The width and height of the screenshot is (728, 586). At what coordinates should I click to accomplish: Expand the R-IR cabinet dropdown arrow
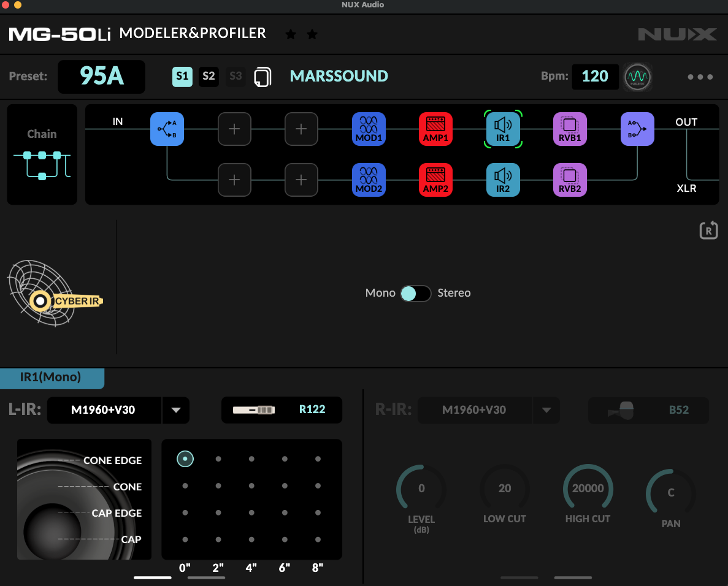click(546, 410)
